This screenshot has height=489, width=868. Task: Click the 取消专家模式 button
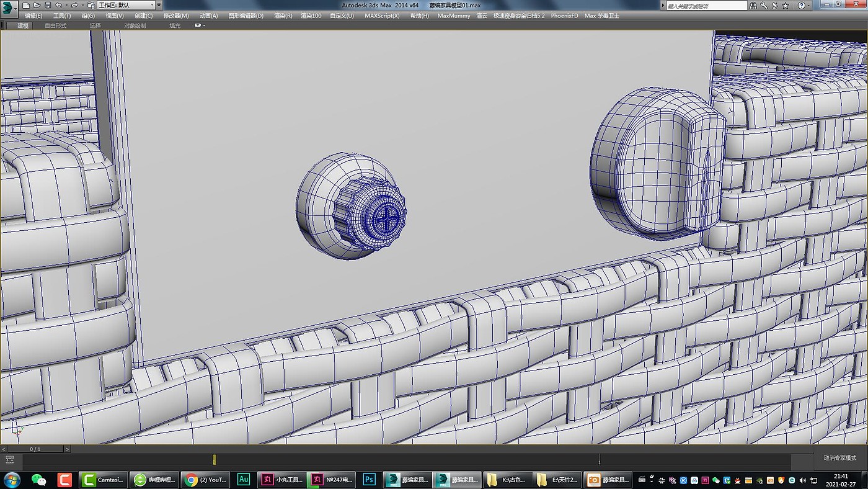(x=840, y=457)
